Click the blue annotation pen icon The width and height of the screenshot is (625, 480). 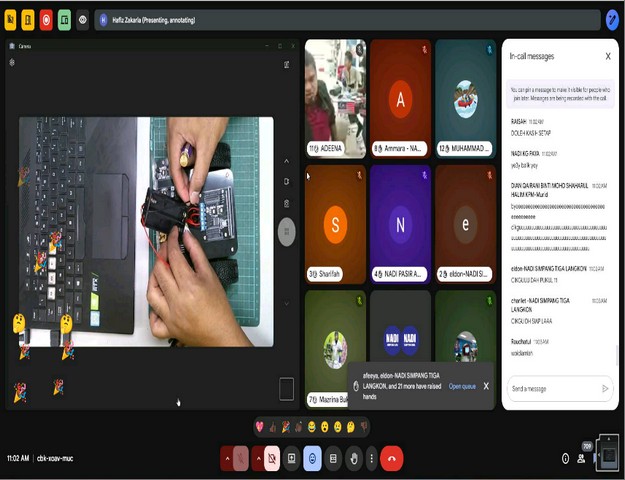click(612, 20)
